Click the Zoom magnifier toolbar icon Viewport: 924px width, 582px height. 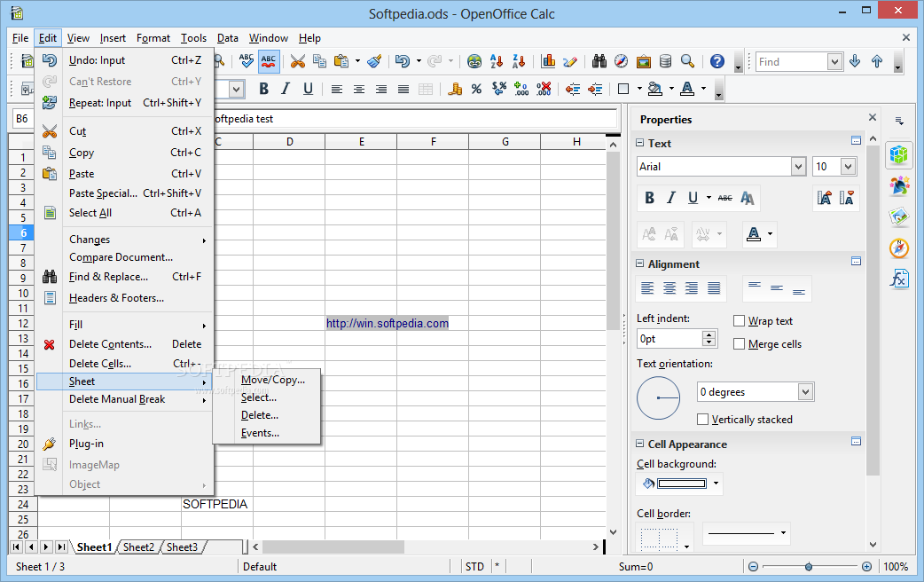point(687,60)
